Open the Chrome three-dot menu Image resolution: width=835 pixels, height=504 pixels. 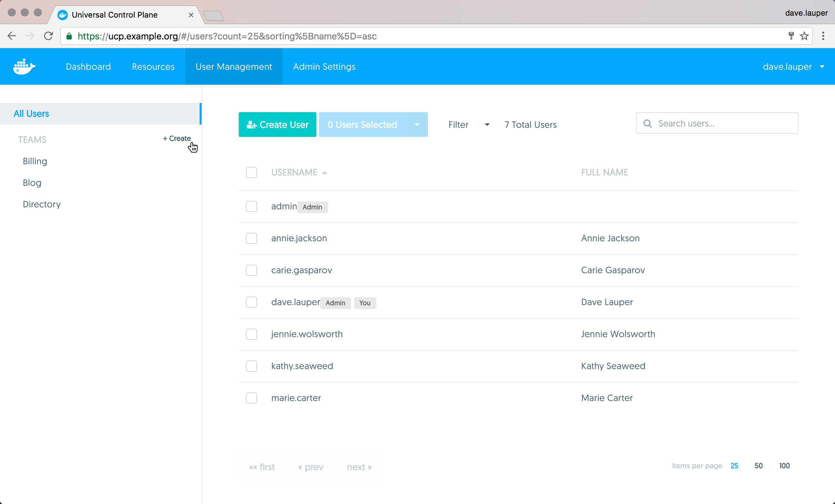823,36
